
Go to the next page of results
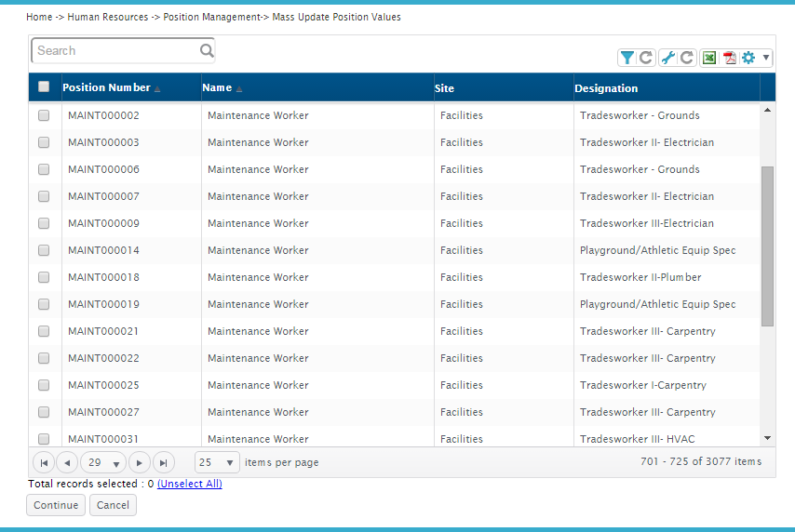140,462
